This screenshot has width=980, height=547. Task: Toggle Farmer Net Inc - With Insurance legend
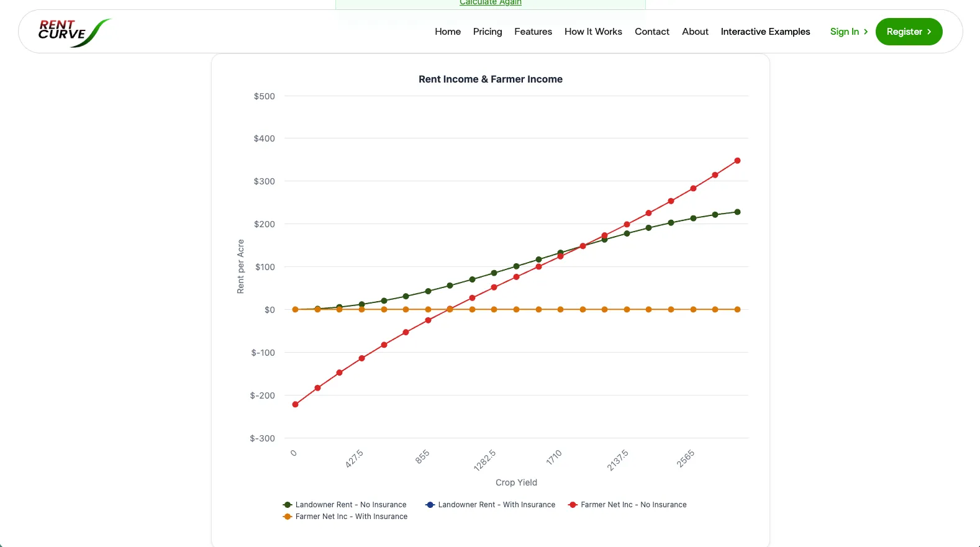tap(345, 517)
